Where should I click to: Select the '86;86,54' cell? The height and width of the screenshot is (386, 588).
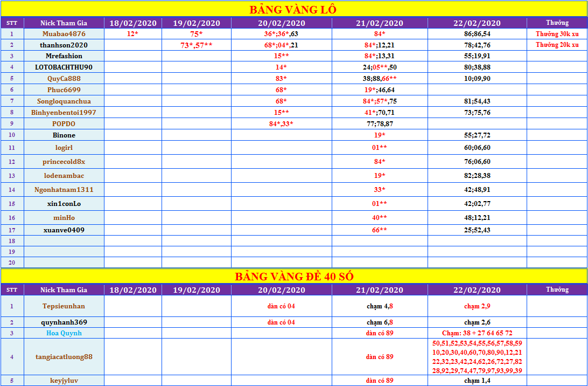477,34
